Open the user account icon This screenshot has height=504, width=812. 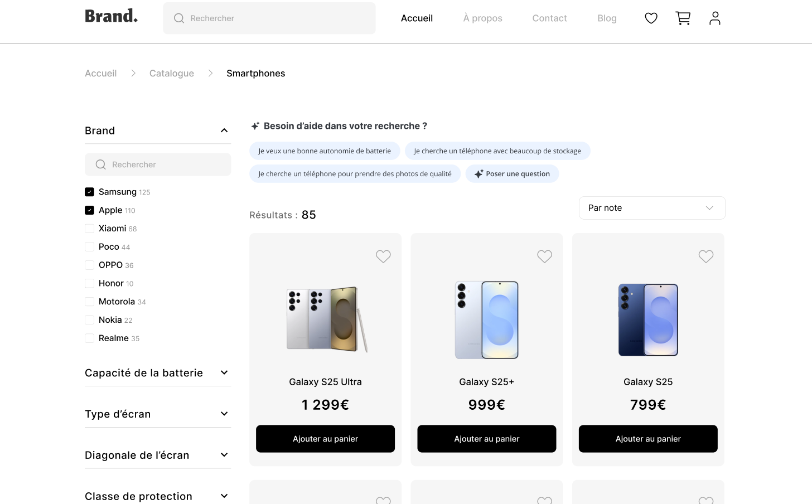pyautogui.click(x=714, y=18)
